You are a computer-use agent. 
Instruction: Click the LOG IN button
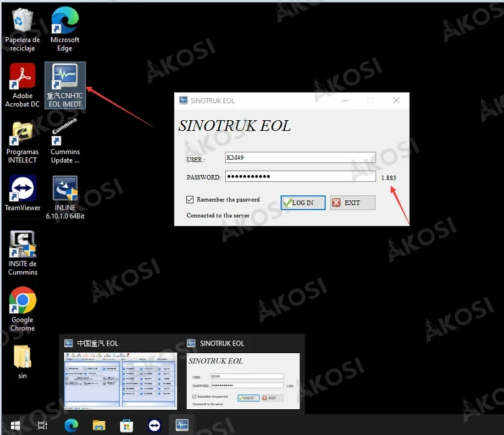[303, 203]
